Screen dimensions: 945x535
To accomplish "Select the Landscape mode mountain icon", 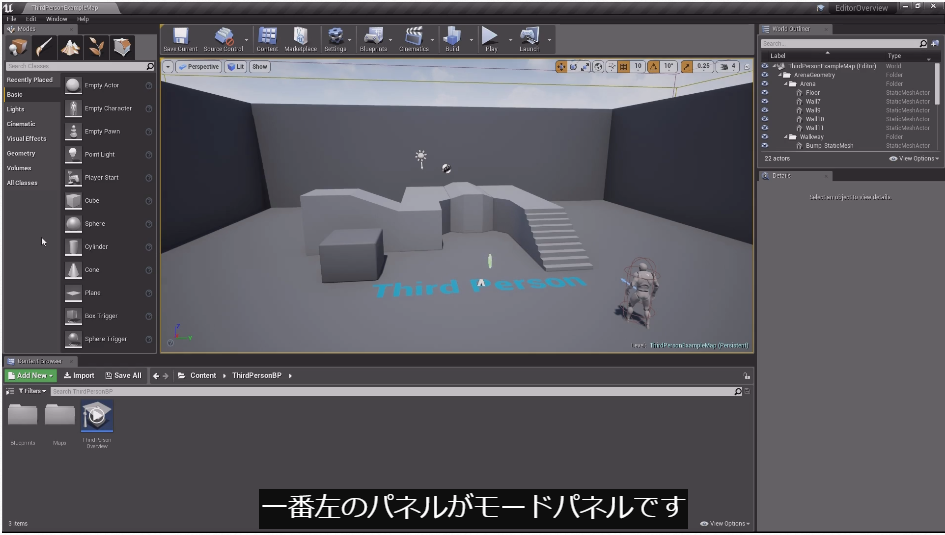I will [71, 47].
